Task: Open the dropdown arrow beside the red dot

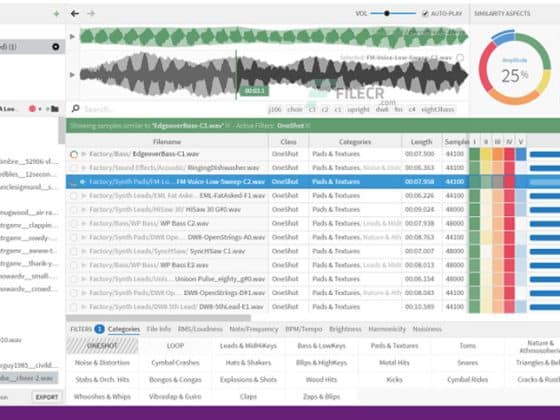Action: tap(40, 109)
